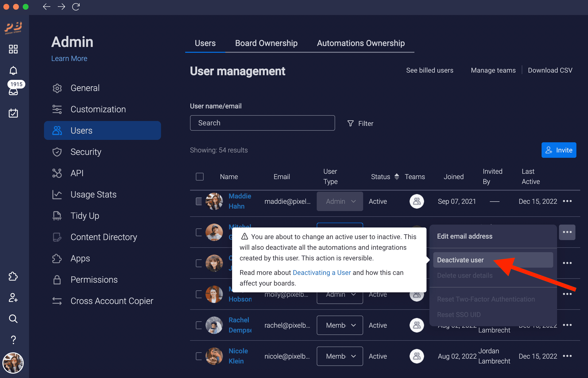Check the box next to Nicole Klein

199,356
